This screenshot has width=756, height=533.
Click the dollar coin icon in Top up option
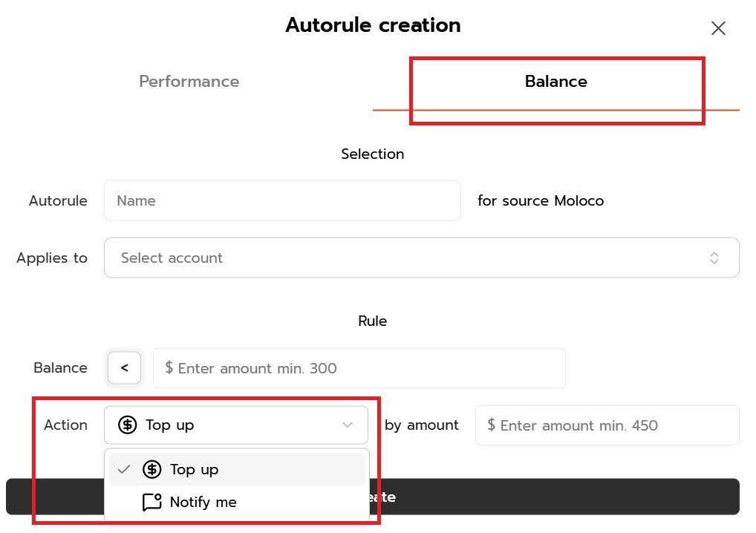(152, 469)
